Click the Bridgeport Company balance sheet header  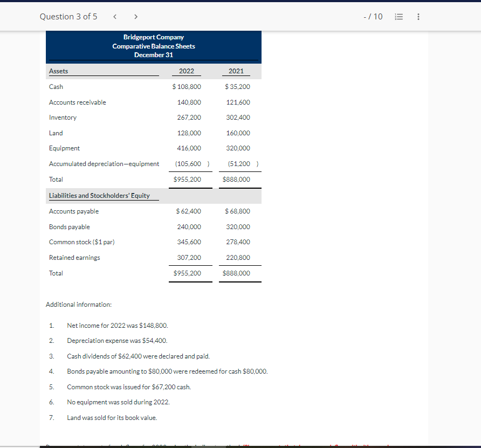click(154, 46)
